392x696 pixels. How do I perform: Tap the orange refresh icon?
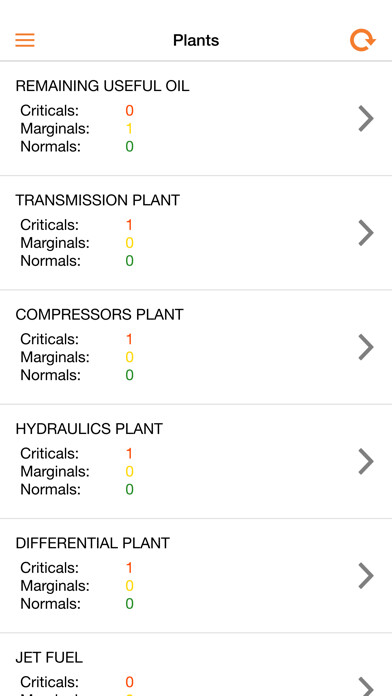[363, 40]
